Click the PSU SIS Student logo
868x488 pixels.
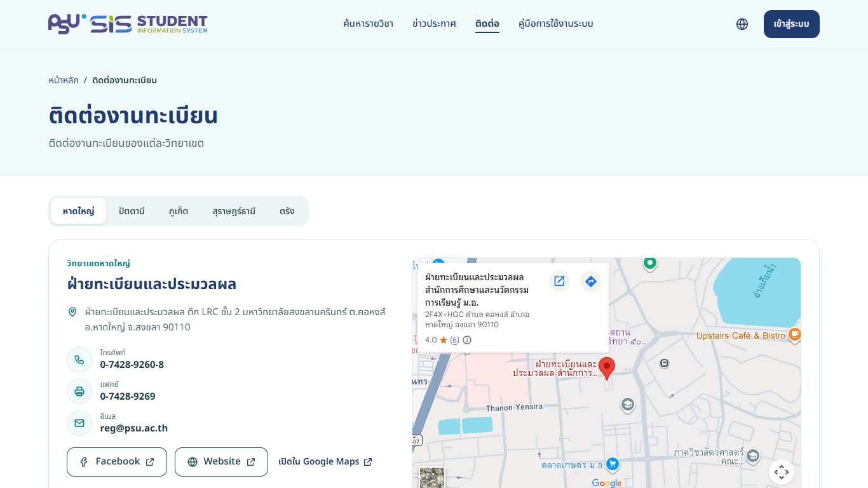coord(128,24)
